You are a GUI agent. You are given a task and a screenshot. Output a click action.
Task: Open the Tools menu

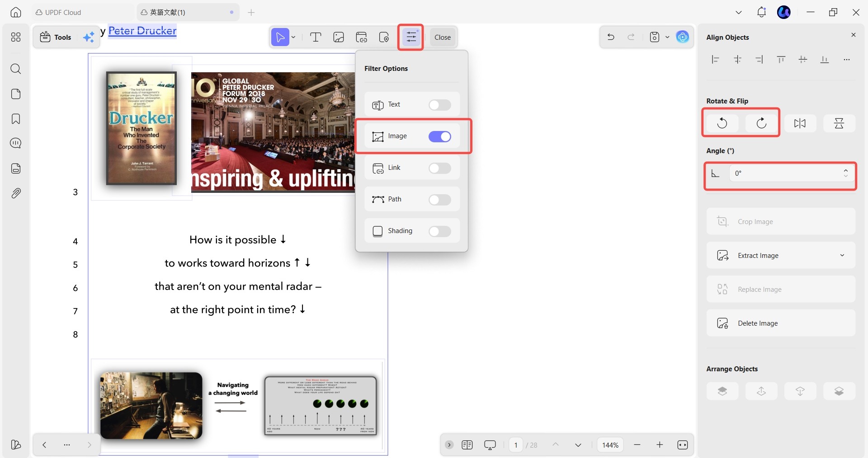coord(56,37)
